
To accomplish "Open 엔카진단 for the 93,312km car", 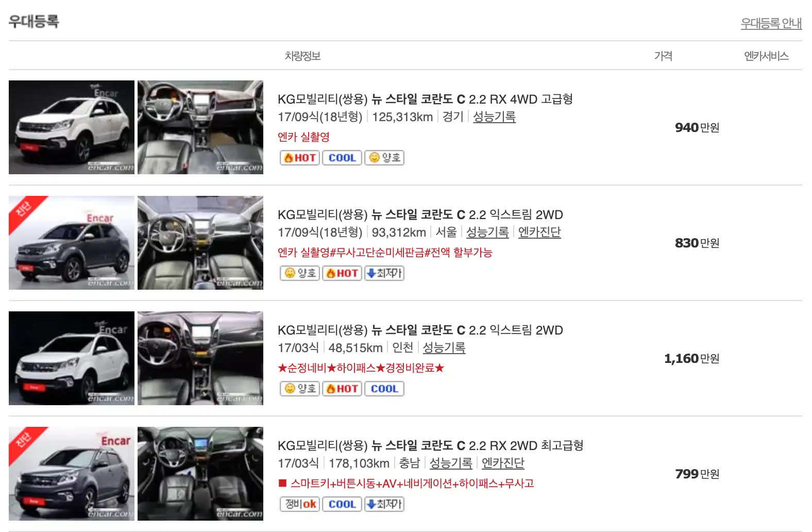I will pos(539,232).
